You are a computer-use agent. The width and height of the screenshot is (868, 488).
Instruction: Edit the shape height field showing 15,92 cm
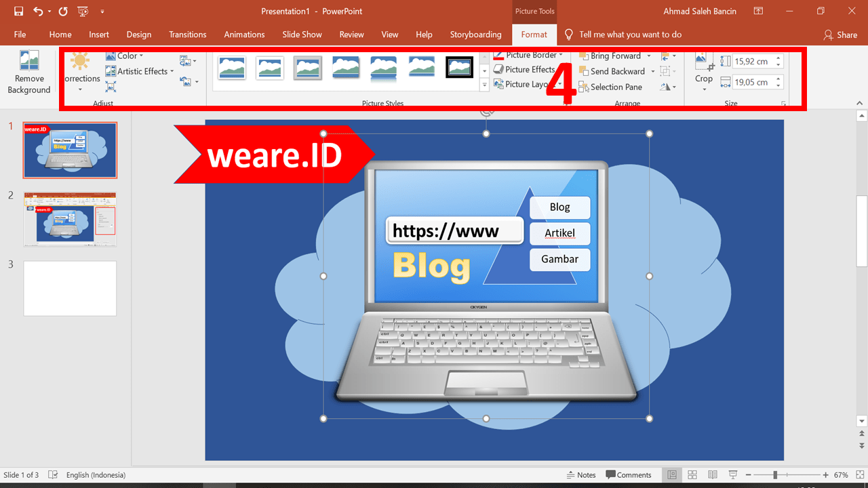(753, 62)
